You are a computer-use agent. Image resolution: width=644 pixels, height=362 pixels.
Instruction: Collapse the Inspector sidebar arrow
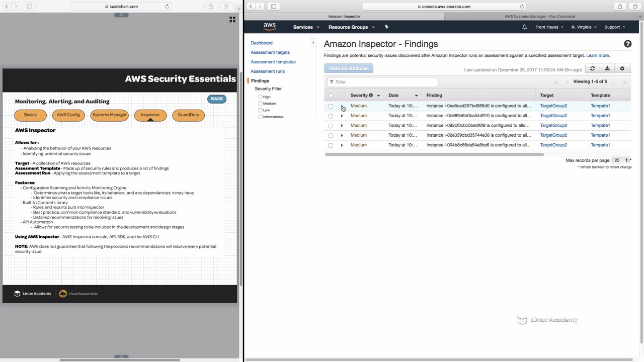point(313,43)
